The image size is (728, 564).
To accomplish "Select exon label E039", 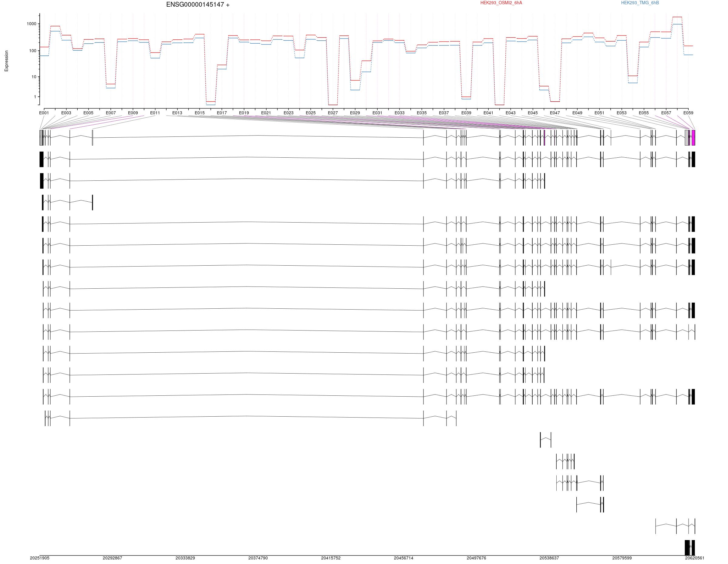I will coord(466,113).
